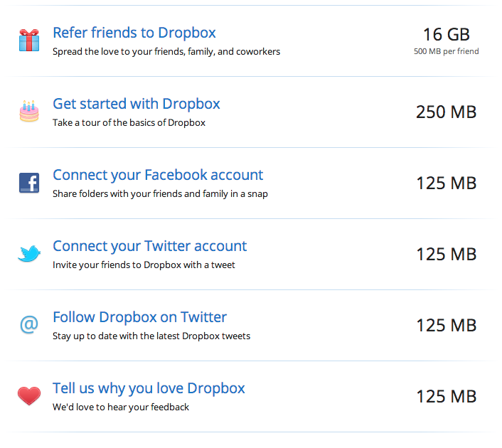Click the red heart icon

pos(29,396)
